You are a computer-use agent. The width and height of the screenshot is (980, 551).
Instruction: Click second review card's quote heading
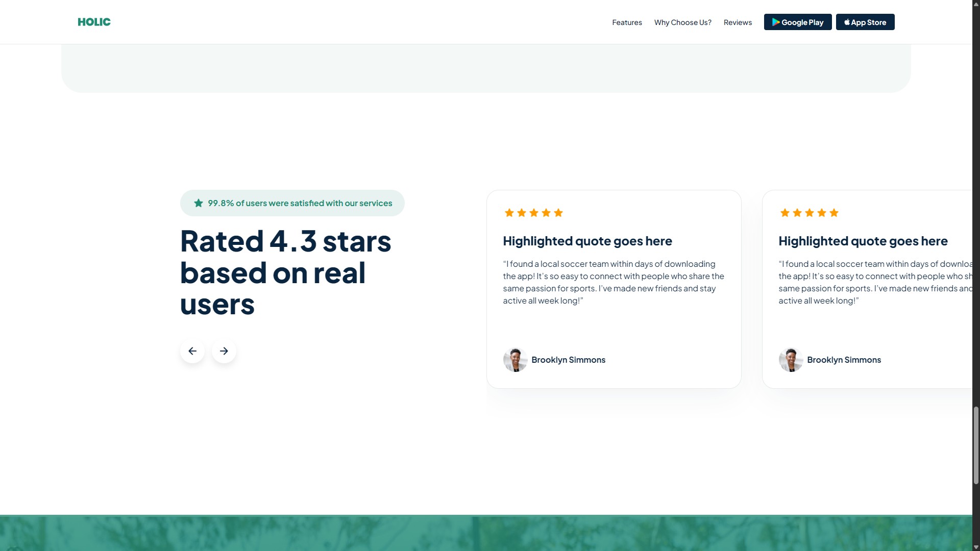pyautogui.click(x=863, y=241)
